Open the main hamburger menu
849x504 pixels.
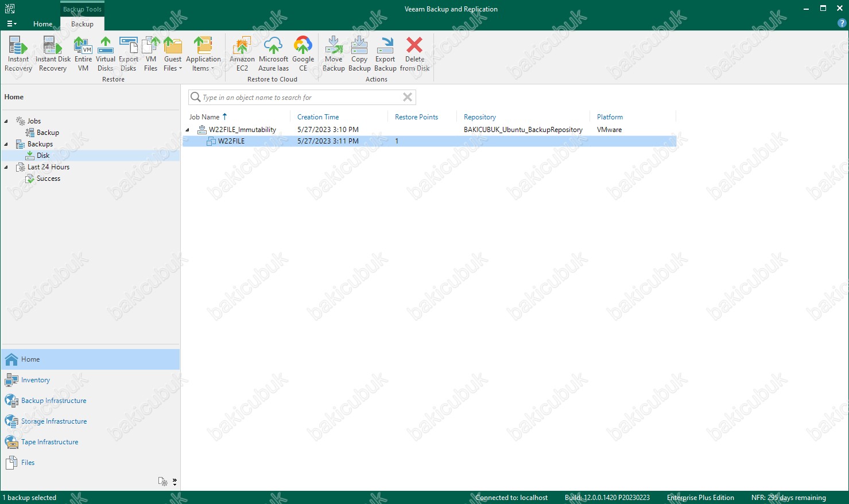coord(11,24)
